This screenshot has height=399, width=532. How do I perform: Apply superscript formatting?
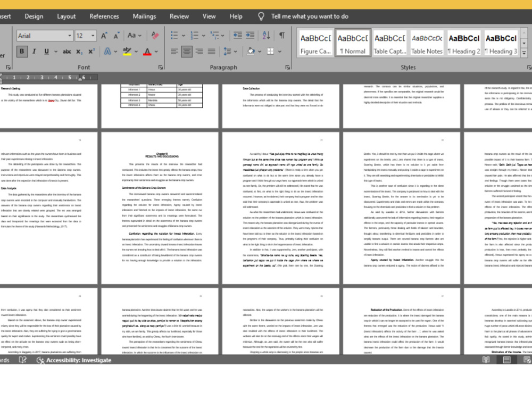click(92, 52)
